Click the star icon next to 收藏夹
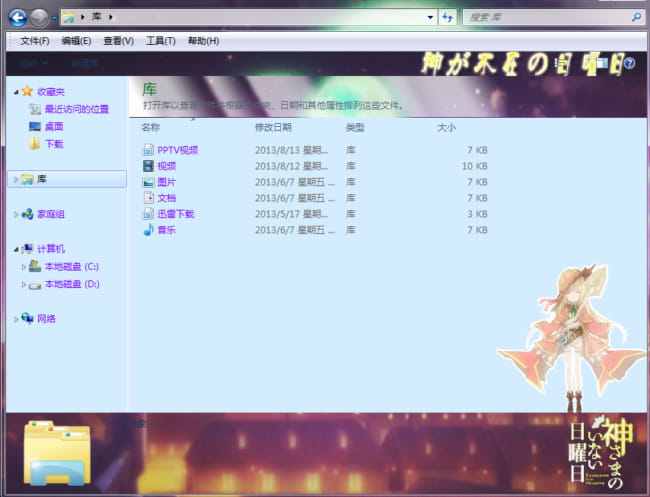The width and height of the screenshot is (650, 497). coord(27,91)
